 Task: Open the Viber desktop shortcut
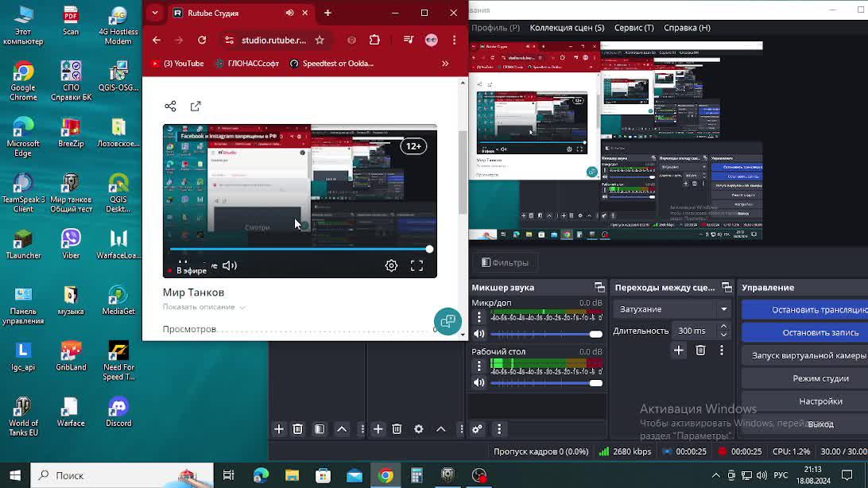[x=71, y=243]
